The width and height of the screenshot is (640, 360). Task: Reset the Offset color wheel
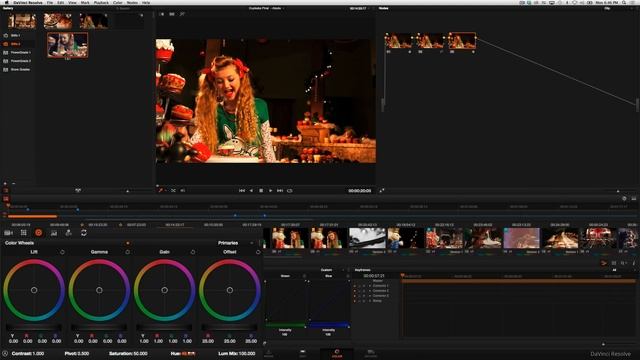pos(258,252)
